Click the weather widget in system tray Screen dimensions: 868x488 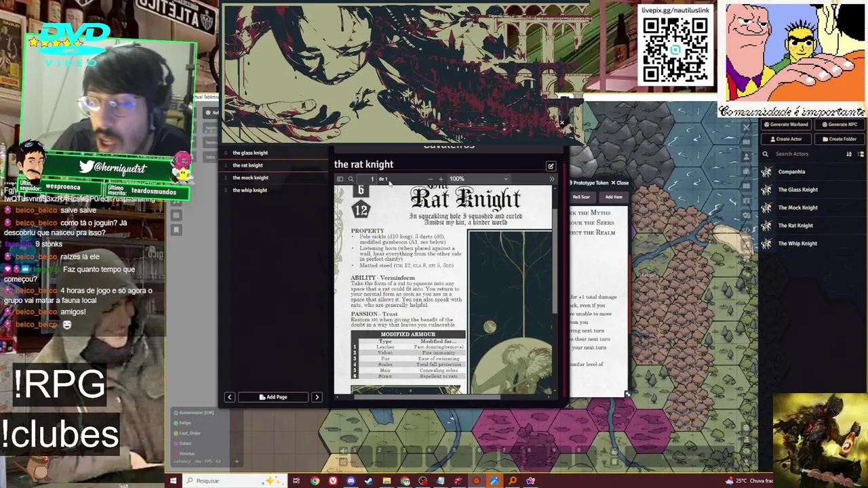click(x=749, y=481)
